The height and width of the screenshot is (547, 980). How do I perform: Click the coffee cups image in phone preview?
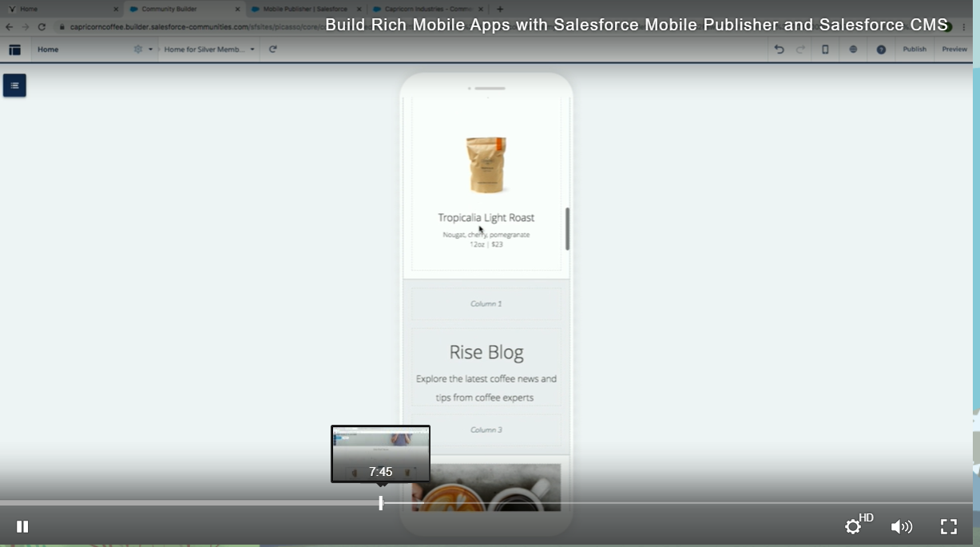tap(486, 487)
